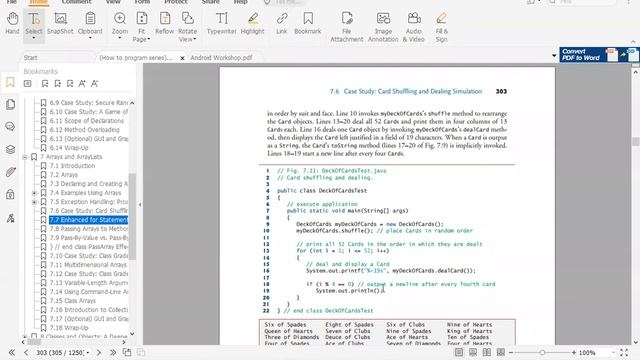Viewport: 640px width, 360px height.
Task: Go to next page
Action: (x=98, y=352)
